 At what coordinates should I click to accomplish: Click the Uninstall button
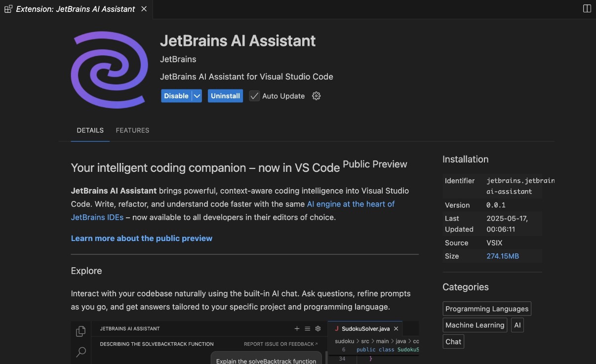coord(226,96)
